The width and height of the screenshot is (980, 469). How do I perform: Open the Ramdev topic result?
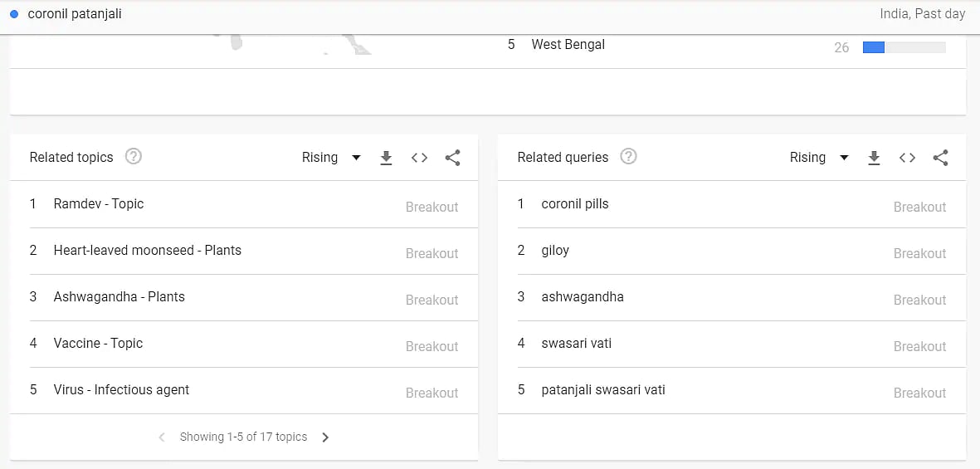pos(99,204)
